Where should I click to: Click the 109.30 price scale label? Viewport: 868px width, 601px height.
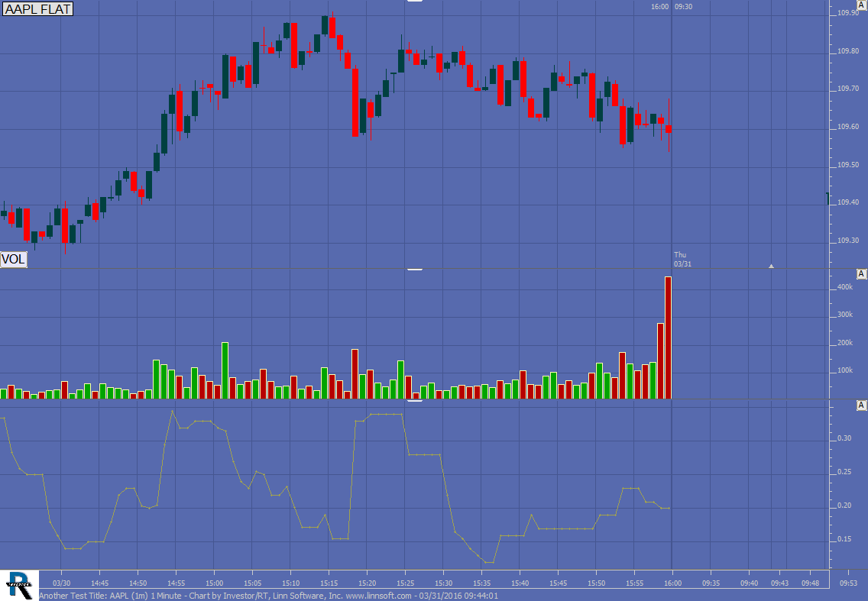coord(848,241)
